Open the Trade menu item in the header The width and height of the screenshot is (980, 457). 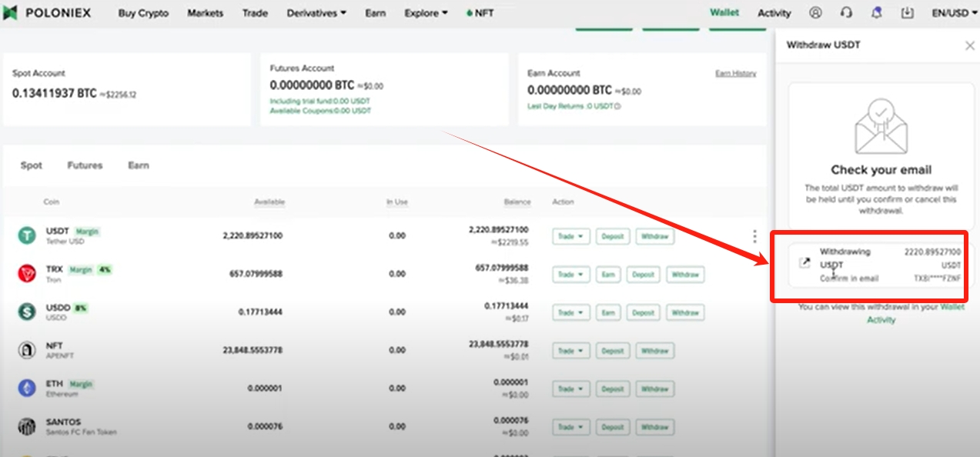tap(255, 13)
